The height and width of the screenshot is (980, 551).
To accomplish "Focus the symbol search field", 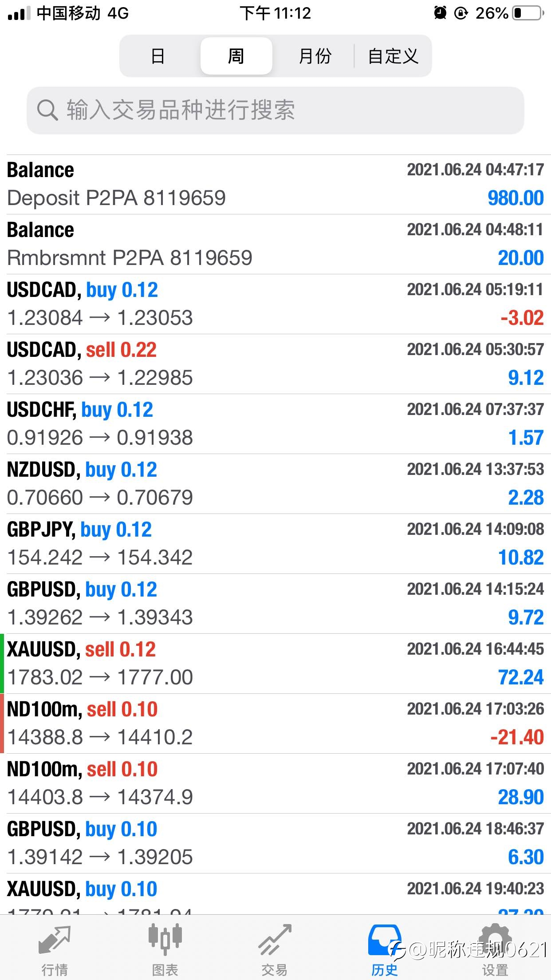I will click(275, 111).
